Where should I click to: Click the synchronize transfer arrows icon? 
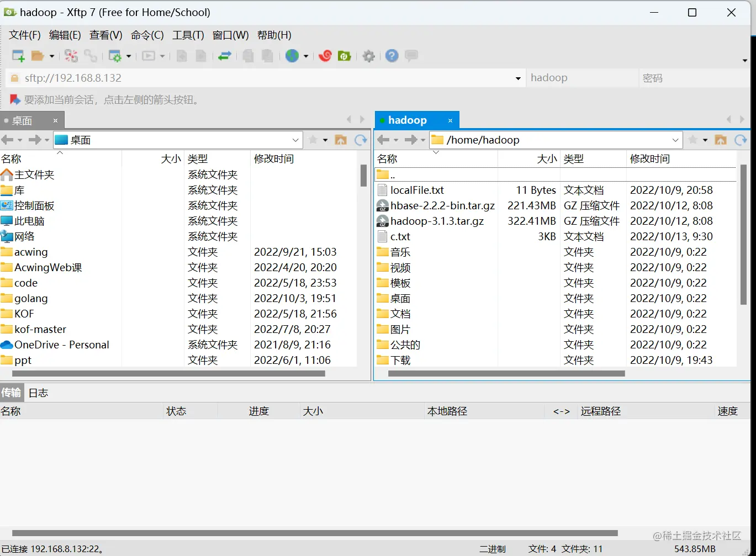(225, 56)
